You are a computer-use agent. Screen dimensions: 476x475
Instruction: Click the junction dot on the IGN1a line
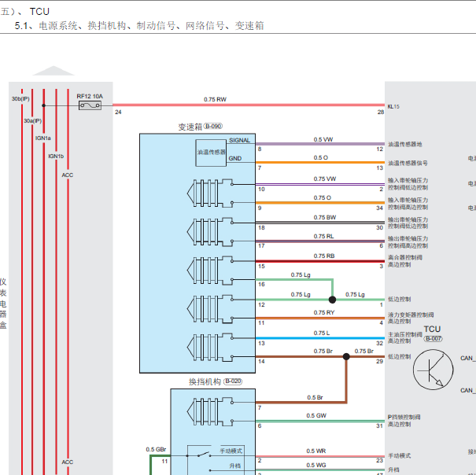[44, 105]
